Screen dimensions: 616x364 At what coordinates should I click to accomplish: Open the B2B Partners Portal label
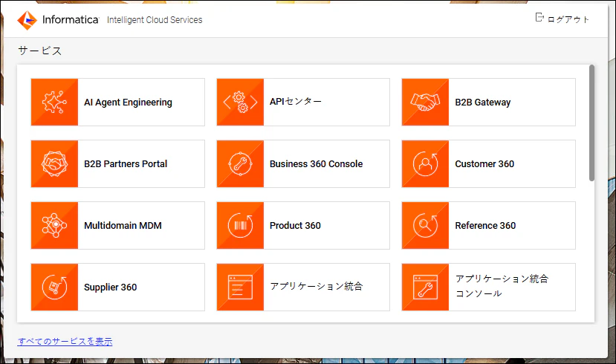(x=126, y=163)
